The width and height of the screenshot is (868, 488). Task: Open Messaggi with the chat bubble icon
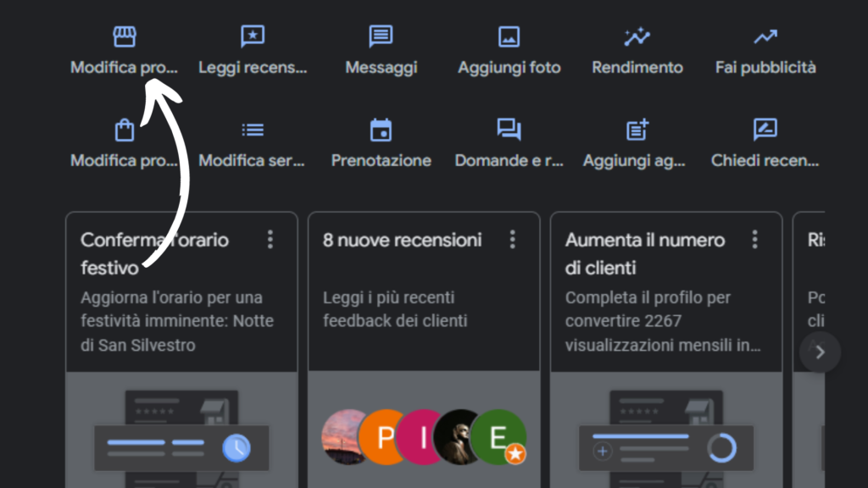[381, 36]
